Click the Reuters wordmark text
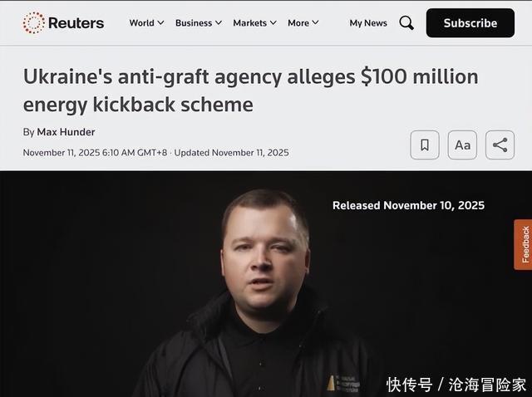 (x=76, y=23)
